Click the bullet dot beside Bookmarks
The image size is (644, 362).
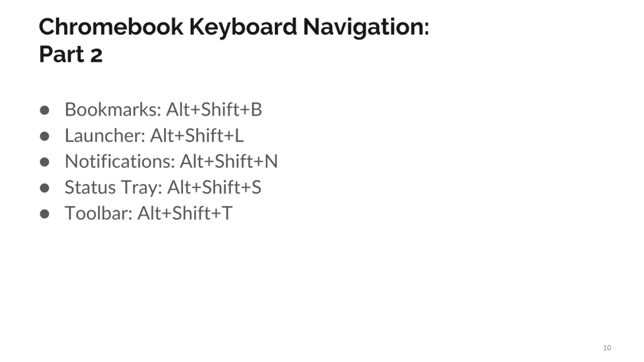45,110
